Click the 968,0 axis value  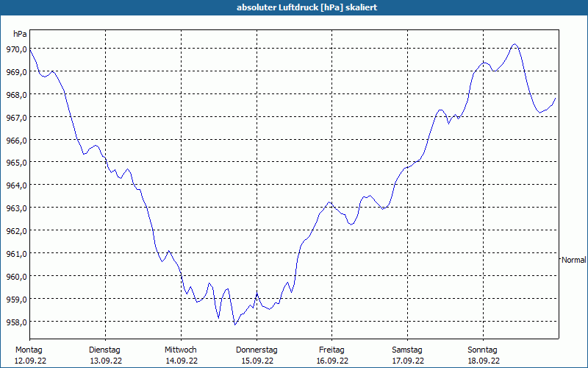coord(16,95)
